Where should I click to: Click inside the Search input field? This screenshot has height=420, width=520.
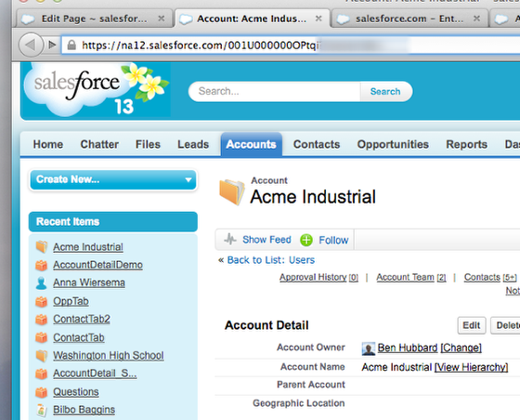(275, 92)
